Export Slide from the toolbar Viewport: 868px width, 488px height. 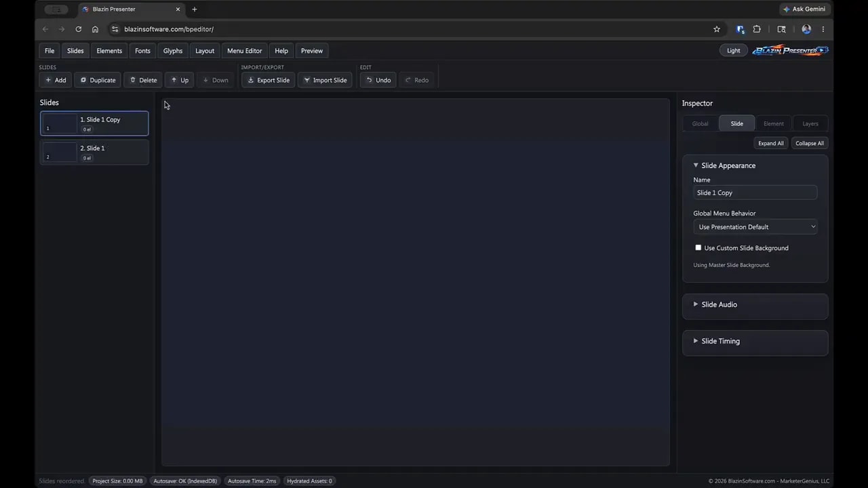tap(269, 80)
